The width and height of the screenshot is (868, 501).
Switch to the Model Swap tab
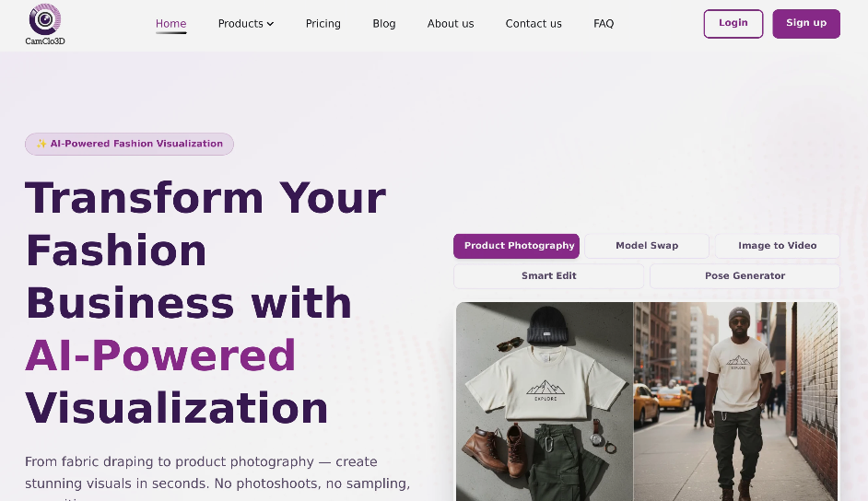pos(647,246)
